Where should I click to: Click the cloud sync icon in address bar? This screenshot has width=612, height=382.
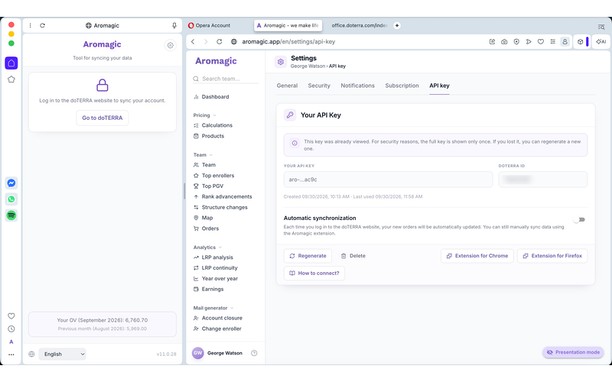[x=504, y=42]
